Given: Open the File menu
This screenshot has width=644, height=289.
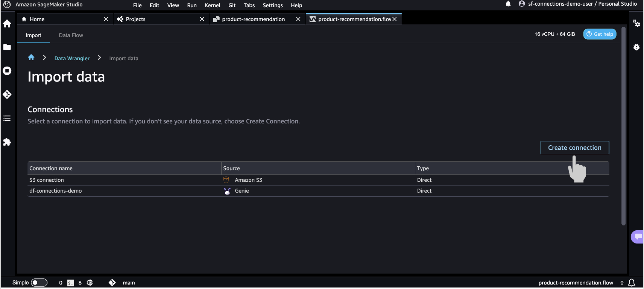Looking at the screenshot, I should click(x=137, y=5).
